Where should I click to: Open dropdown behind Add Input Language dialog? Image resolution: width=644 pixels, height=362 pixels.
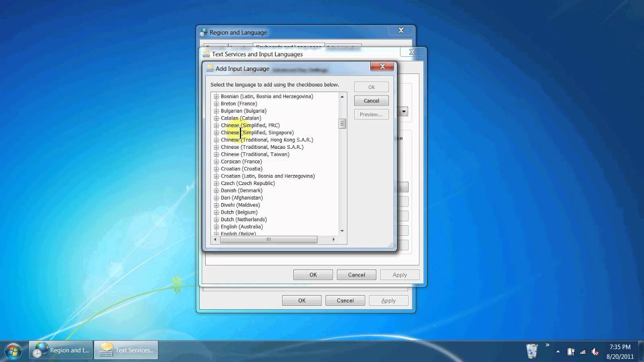pos(404,112)
